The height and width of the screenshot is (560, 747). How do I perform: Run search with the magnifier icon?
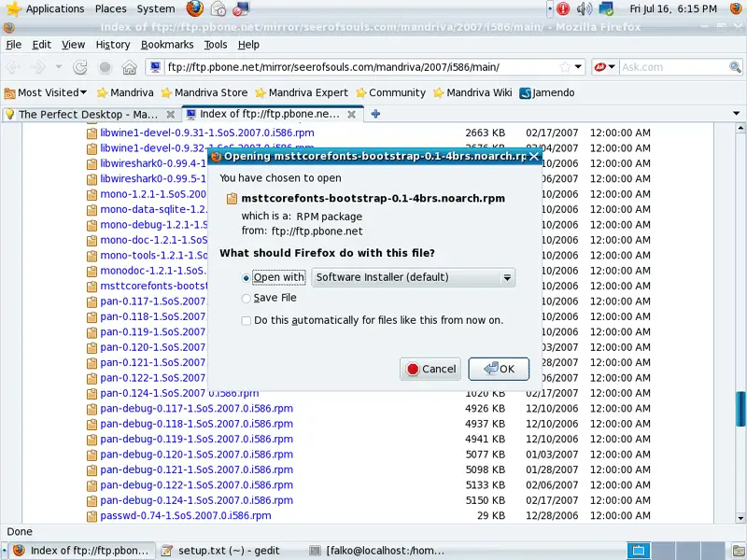[x=735, y=67]
